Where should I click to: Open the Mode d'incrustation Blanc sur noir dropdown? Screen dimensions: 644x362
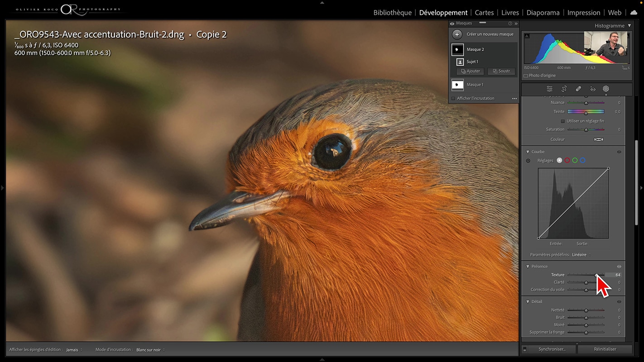150,350
